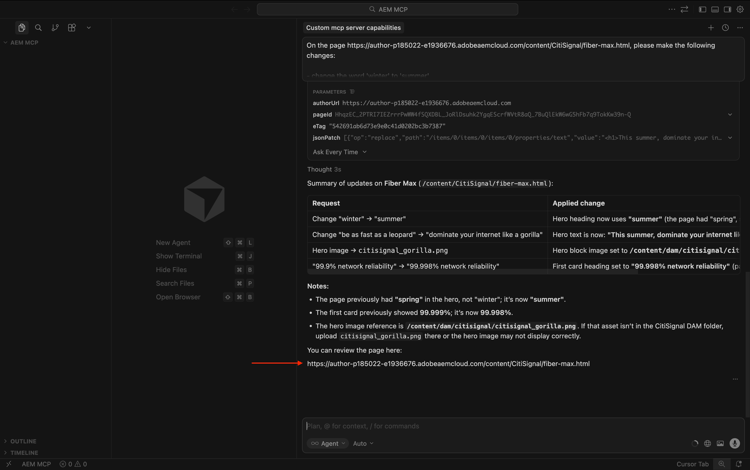Viewport: 750px width, 470px height.
Task: Toggle the primary left sidebar
Action: point(702,9)
